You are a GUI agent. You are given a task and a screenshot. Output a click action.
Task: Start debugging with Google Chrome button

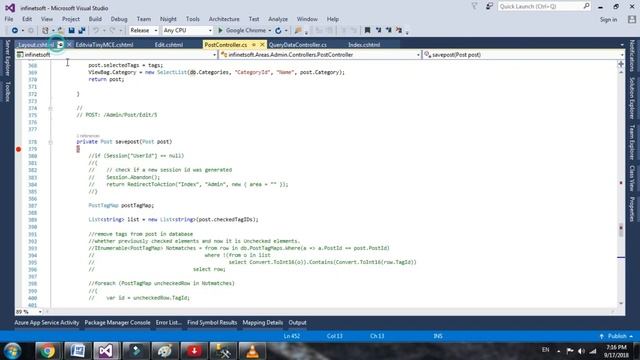pos(242,30)
